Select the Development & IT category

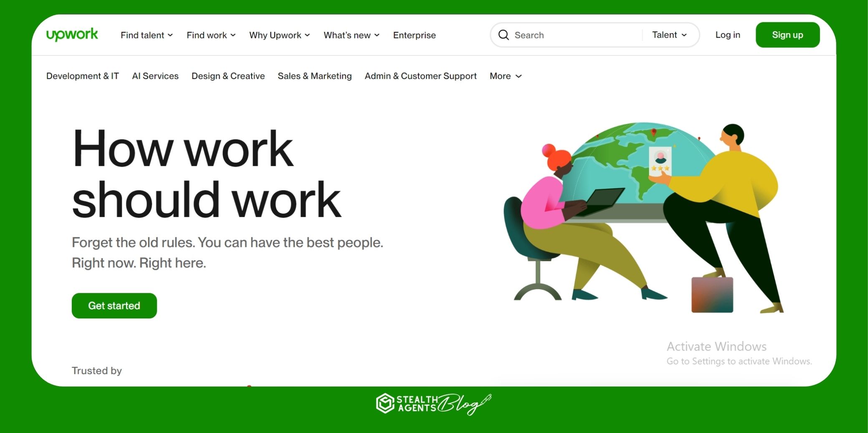click(x=83, y=76)
